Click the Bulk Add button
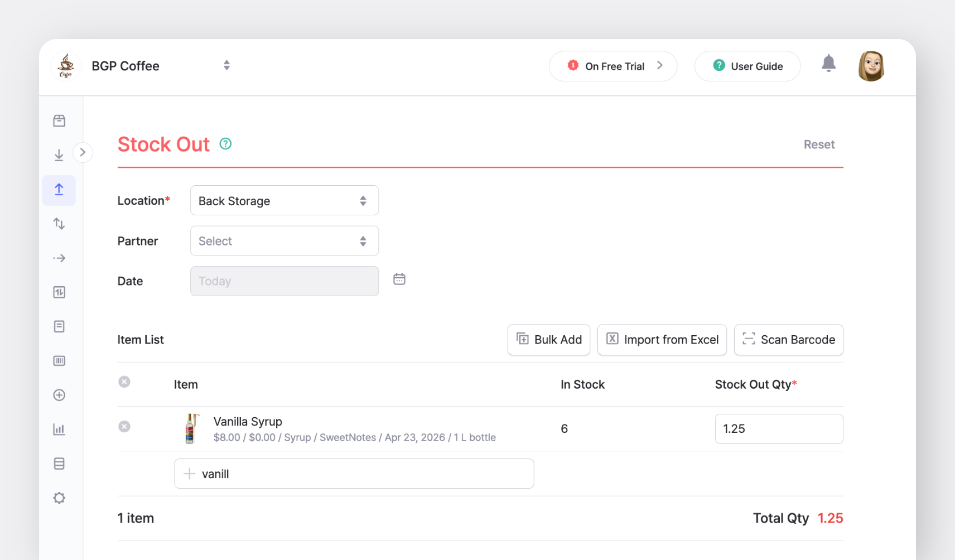The width and height of the screenshot is (955, 560). 548,340
